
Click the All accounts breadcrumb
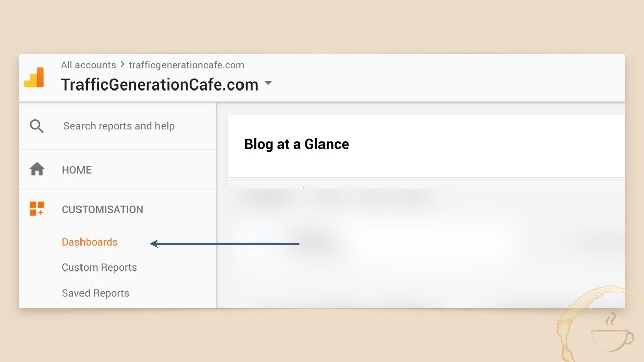tap(88, 65)
